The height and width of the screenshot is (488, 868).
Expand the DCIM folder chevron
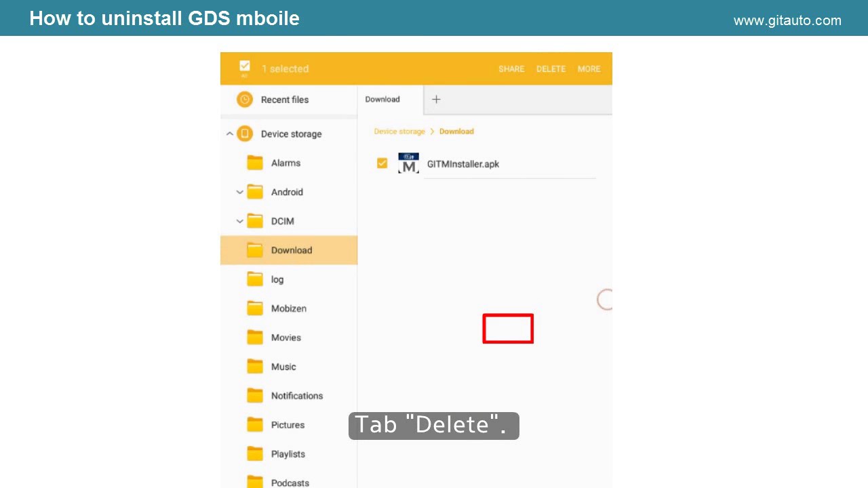tap(239, 222)
